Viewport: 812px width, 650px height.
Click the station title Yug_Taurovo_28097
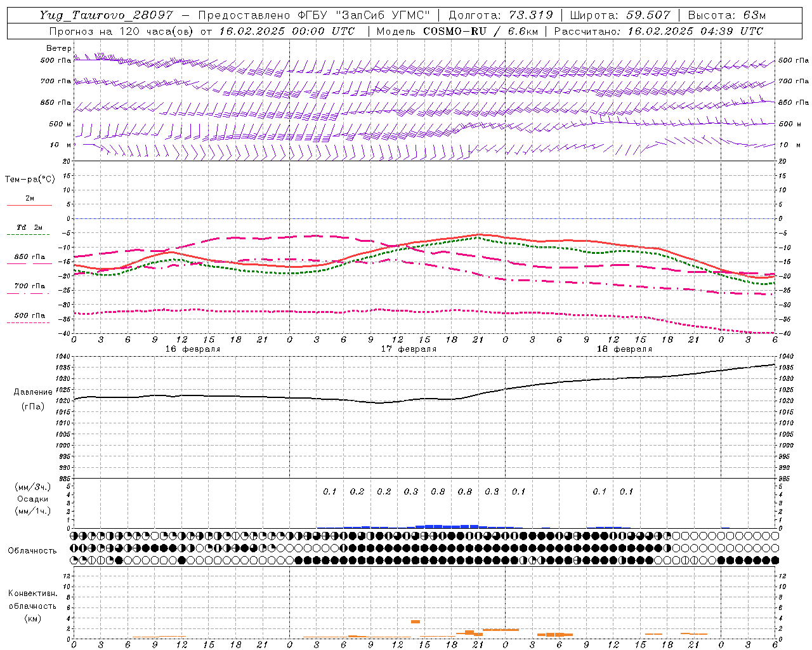click(106, 15)
